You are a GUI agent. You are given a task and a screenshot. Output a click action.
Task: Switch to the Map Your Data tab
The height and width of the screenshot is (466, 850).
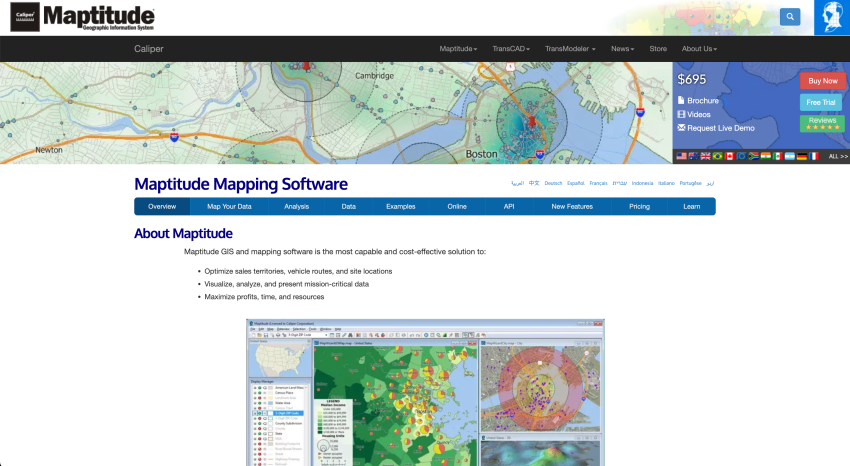click(x=229, y=206)
